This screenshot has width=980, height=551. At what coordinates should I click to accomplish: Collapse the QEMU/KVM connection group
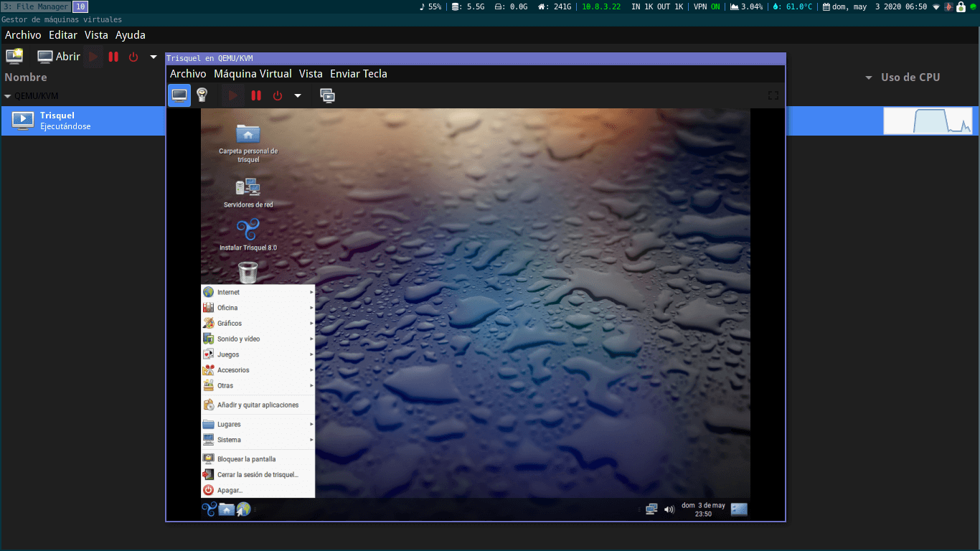click(8, 96)
